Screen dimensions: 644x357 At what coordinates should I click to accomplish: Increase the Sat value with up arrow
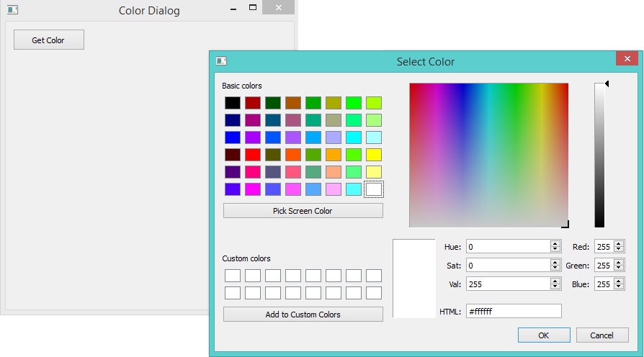(x=555, y=263)
